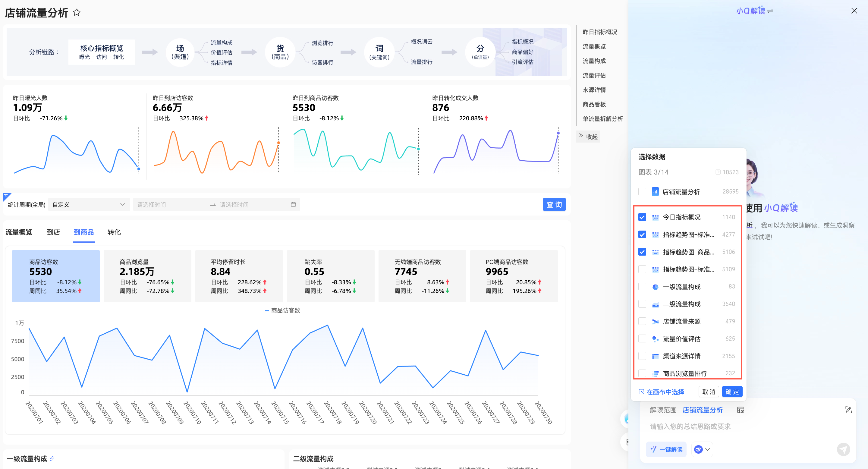Uncheck the 指标趋势图-标准 4277 checkbox

click(642, 234)
